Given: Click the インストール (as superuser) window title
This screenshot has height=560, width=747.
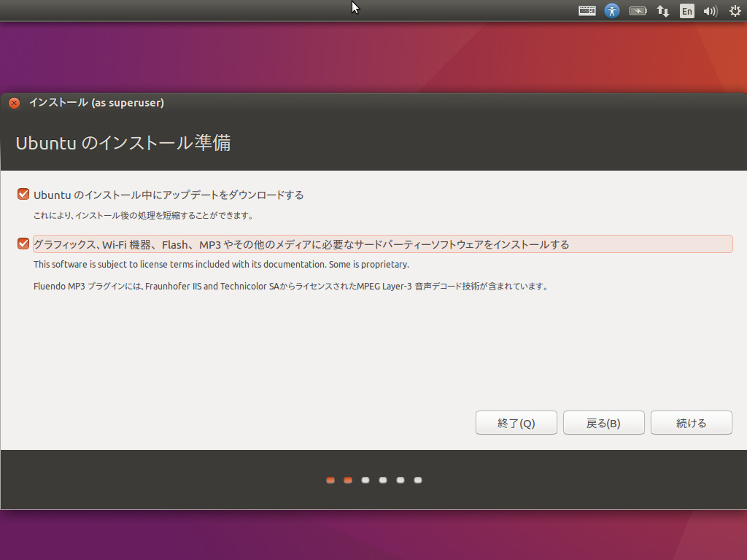Looking at the screenshot, I should pyautogui.click(x=97, y=103).
